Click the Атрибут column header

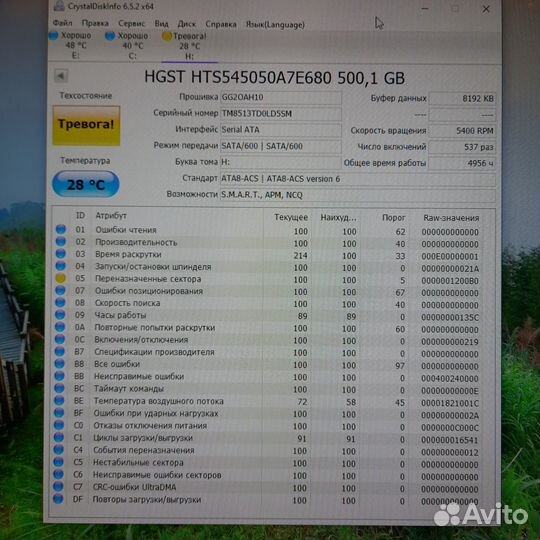[111, 216]
